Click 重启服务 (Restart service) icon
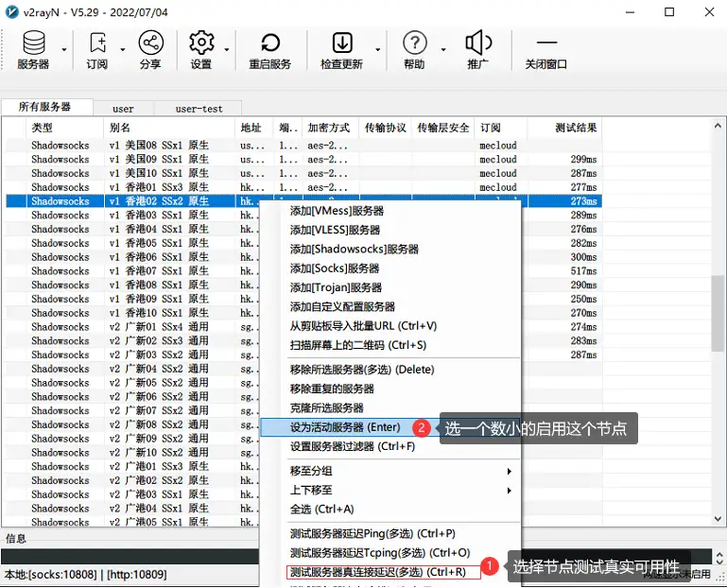727x588 pixels. pos(269,49)
